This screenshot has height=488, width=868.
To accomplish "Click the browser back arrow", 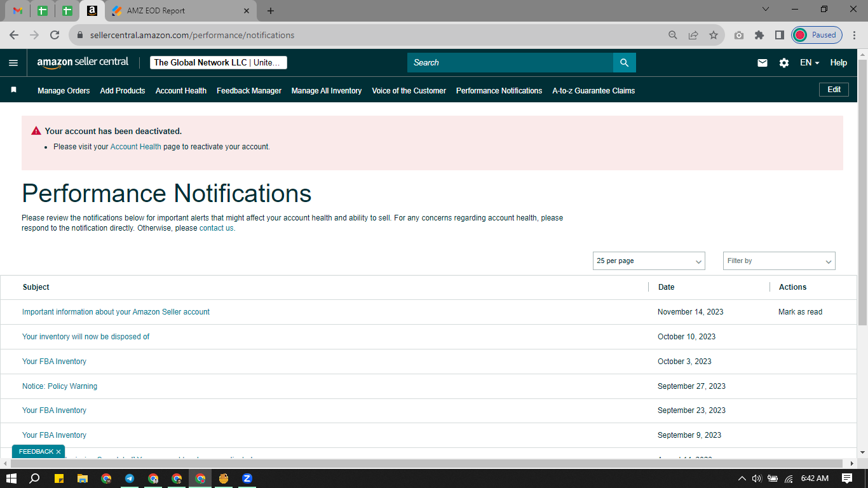I will (x=14, y=35).
